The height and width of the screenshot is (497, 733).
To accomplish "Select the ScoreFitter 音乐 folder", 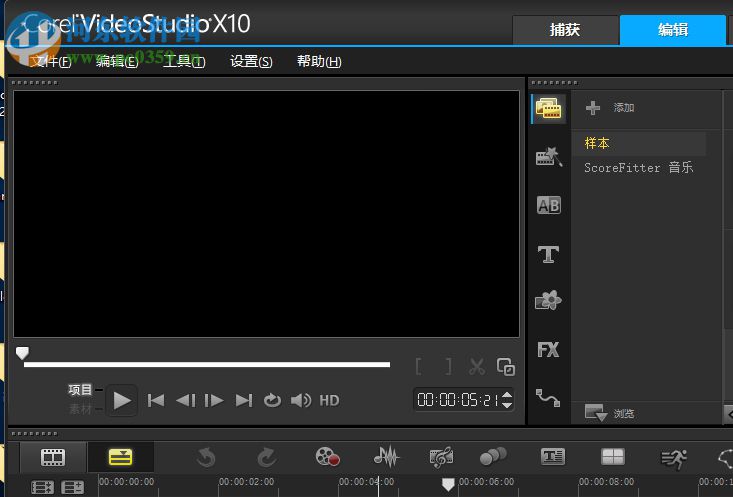I will pos(639,167).
